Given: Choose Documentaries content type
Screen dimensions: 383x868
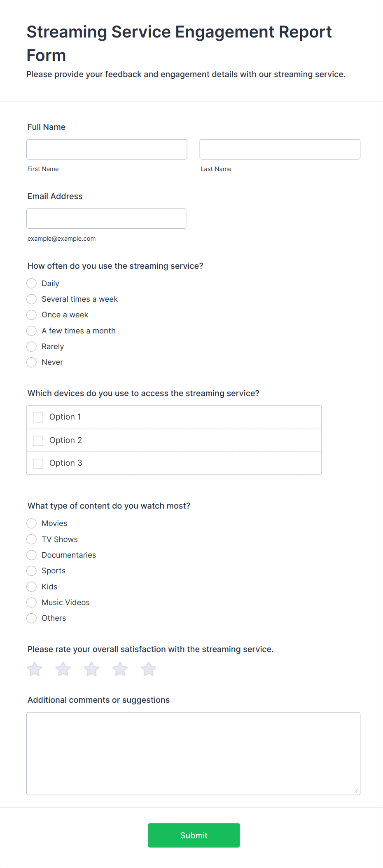Looking at the screenshot, I should pos(32,555).
